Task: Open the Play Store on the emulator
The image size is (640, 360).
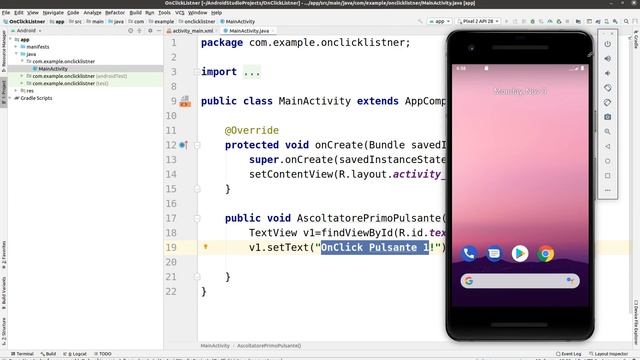Action: point(520,253)
